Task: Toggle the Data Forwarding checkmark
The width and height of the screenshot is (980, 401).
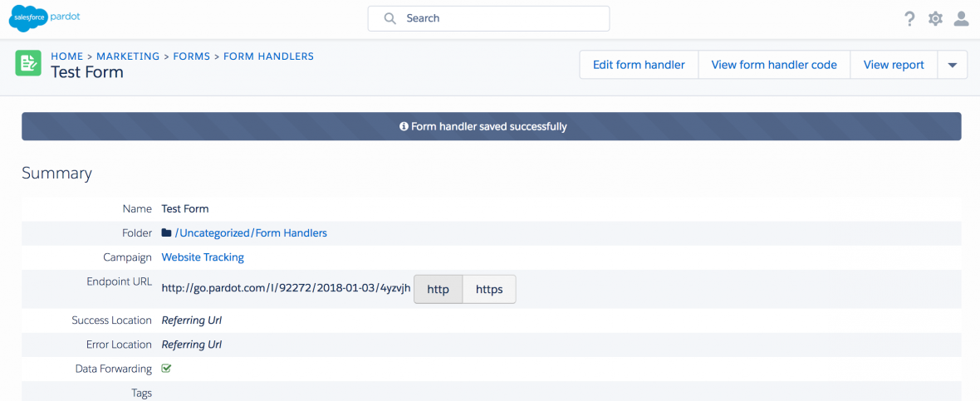Action: coord(166,369)
